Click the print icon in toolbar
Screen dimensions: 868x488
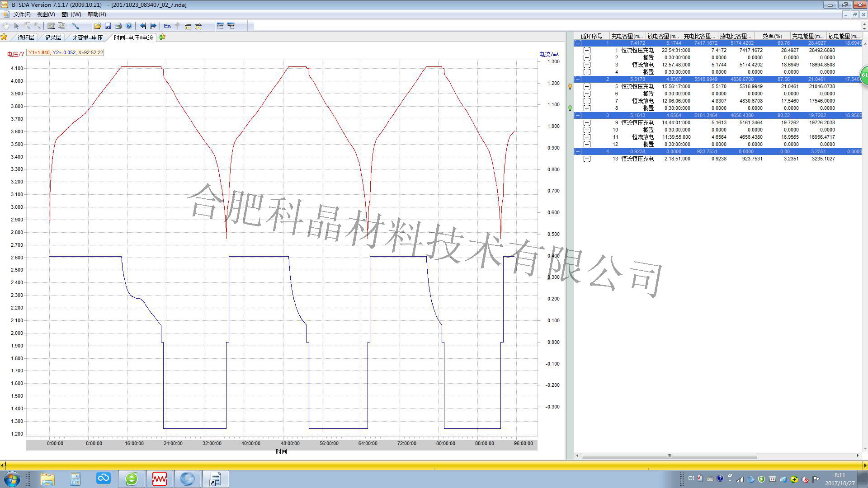[x=118, y=26]
